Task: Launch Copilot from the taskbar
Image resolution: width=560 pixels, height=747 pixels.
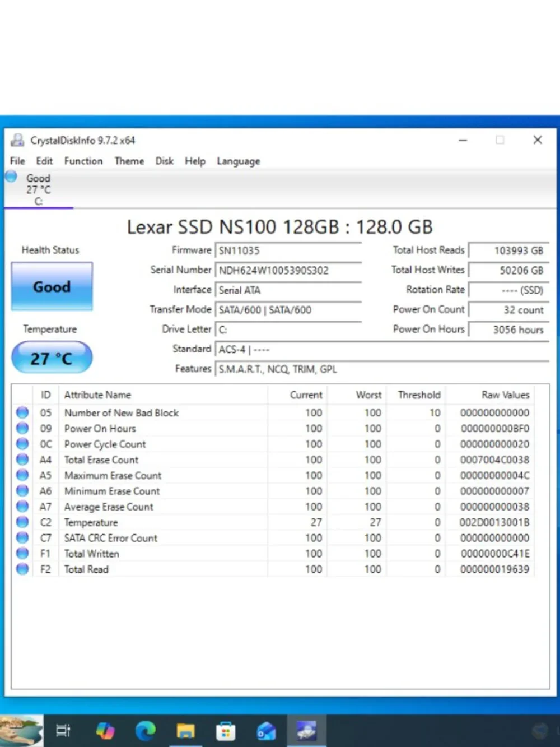Action: 105,731
